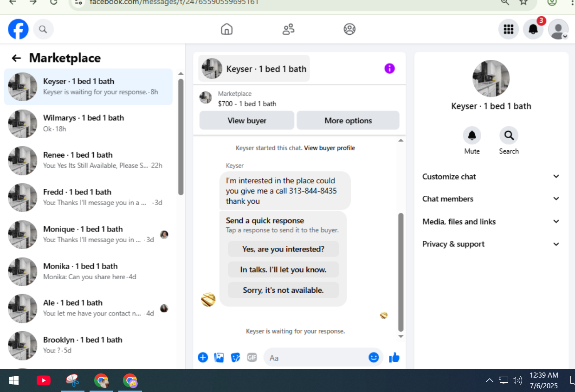Open Friends icon in top bar
The height and width of the screenshot is (392, 575).
click(288, 29)
